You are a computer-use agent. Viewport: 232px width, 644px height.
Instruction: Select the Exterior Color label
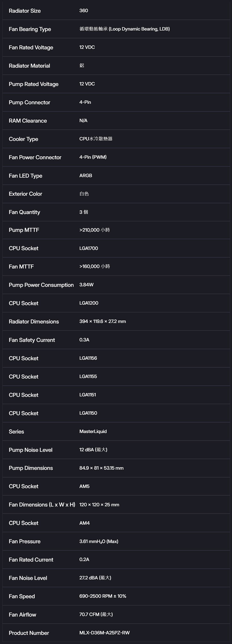click(25, 194)
